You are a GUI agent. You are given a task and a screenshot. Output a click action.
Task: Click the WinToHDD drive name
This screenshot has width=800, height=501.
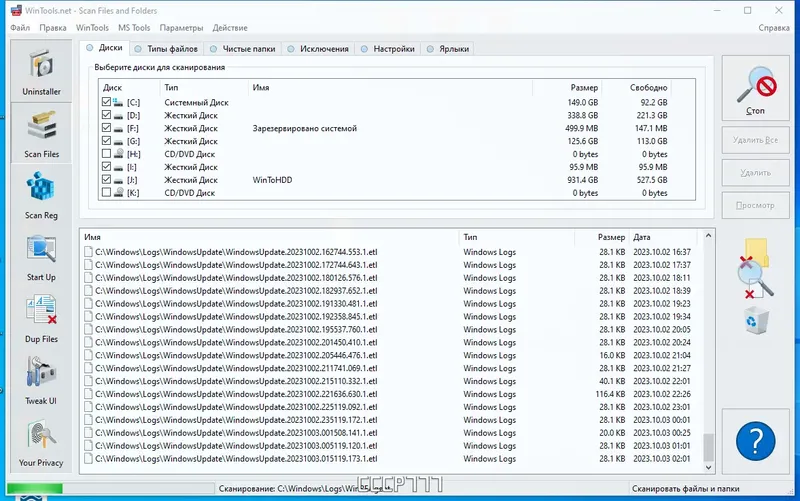272,180
